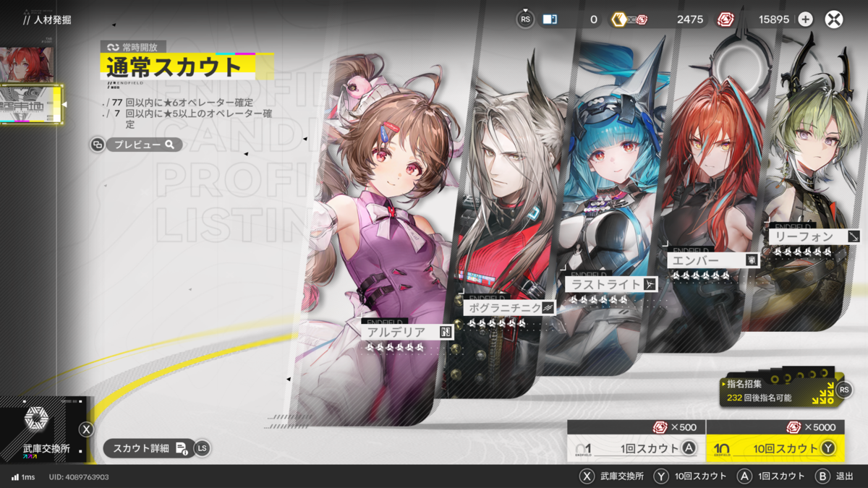Click the blue ticket item icon in top bar
The image size is (868, 488).
point(550,20)
